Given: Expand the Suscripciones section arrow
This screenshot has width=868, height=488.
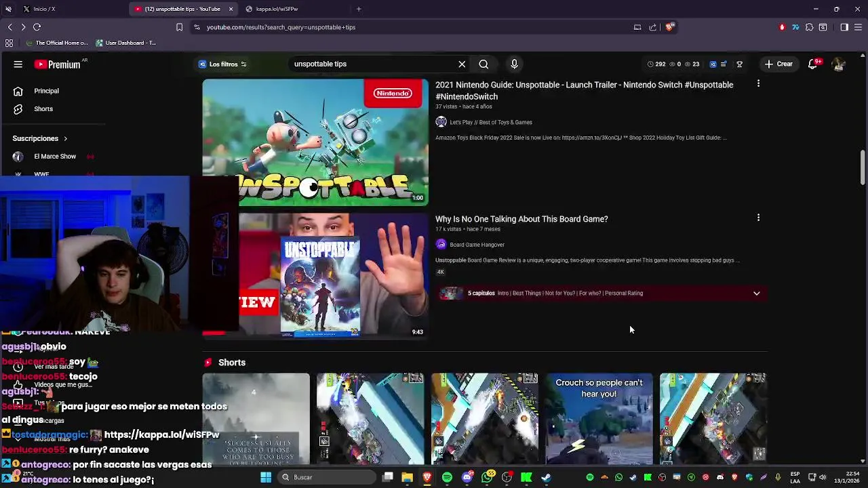Looking at the screenshot, I should (x=65, y=138).
